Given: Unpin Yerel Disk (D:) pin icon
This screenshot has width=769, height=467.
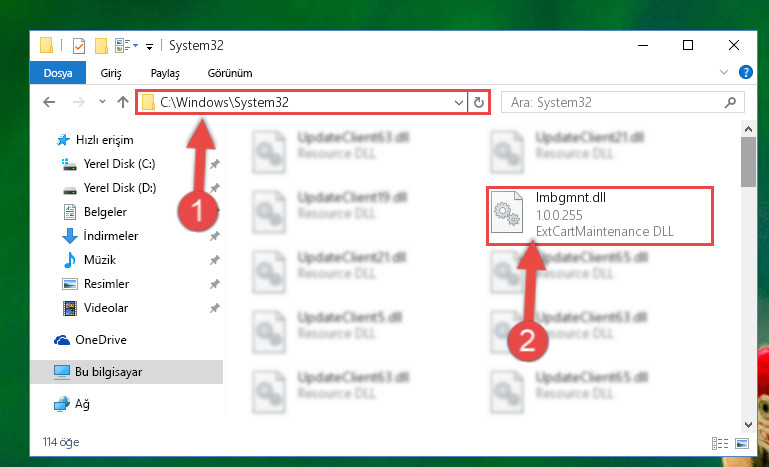Looking at the screenshot, I should 214,188.
